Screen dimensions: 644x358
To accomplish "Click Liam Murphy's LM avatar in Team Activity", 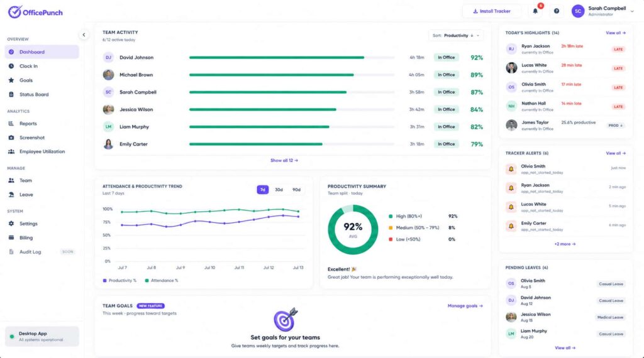I will (x=108, y=127).
